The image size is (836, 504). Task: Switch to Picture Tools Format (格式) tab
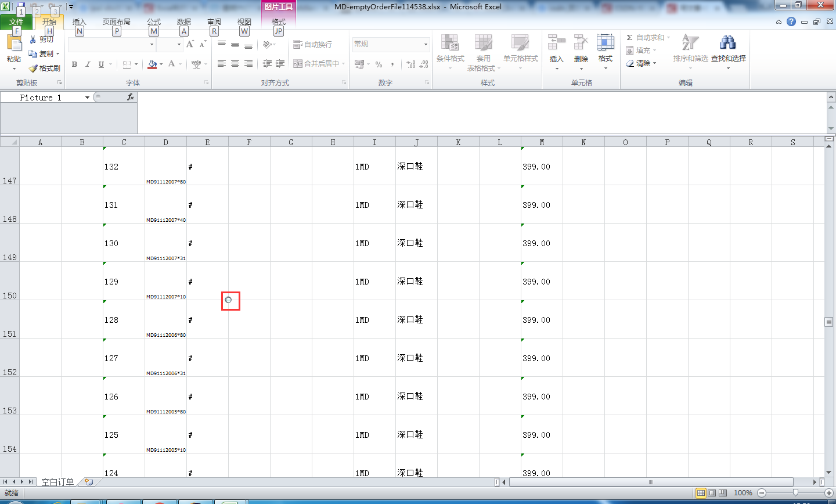click(x=279, y=22)
